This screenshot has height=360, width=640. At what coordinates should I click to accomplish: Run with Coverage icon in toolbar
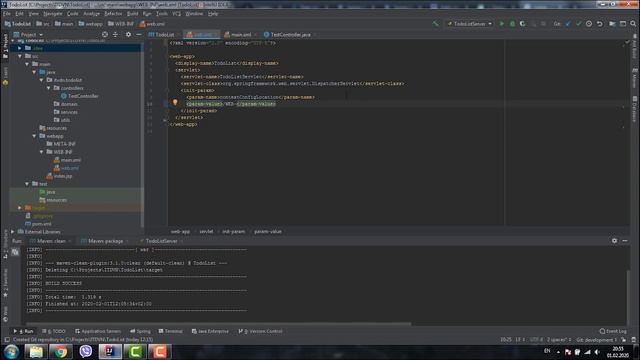point(522,24)
